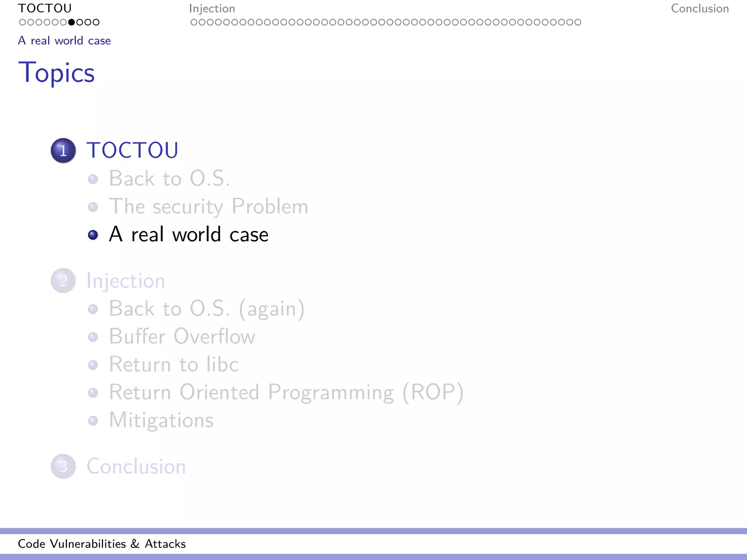The width and height of the screenshot is (747, 560).
Task: Open 'A real world case' outline topic
Action: pyautogui.click(x=189, y=234)
